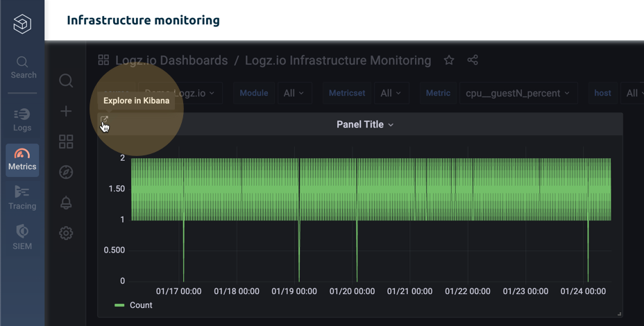644x326 pixels.
Task: Star the dashboard as favorite
Action: click(x=449, y=60)
